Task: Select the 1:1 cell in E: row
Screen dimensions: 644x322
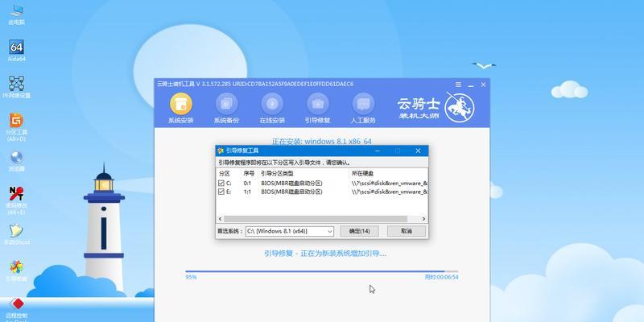Action: click(x=247, y=192)
